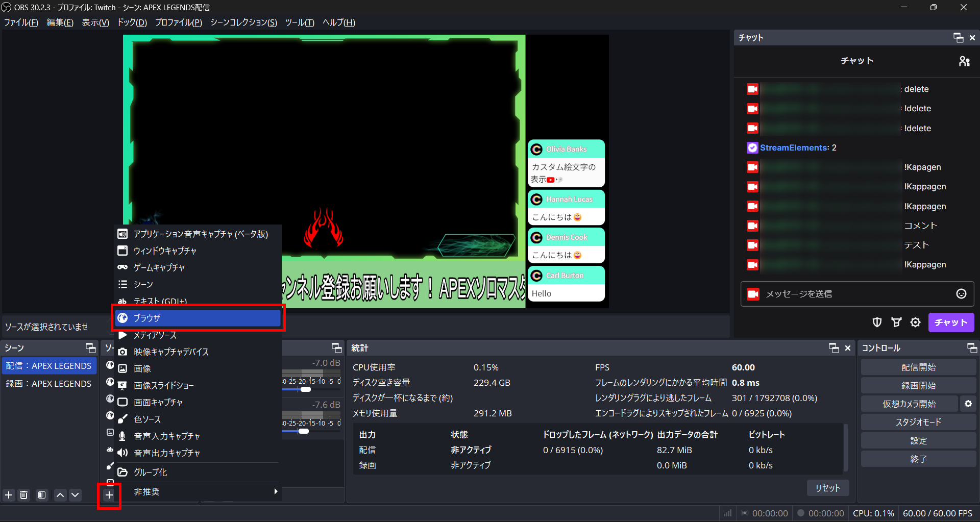980x522 pixels.
Task: Open the ドック(D) menu
Action: [x=132, y=22]
